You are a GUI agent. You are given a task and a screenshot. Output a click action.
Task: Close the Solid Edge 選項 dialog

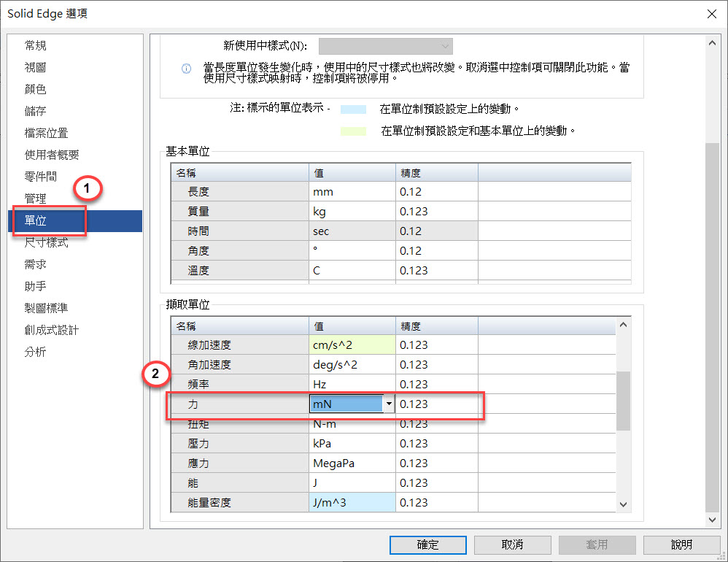712,14
